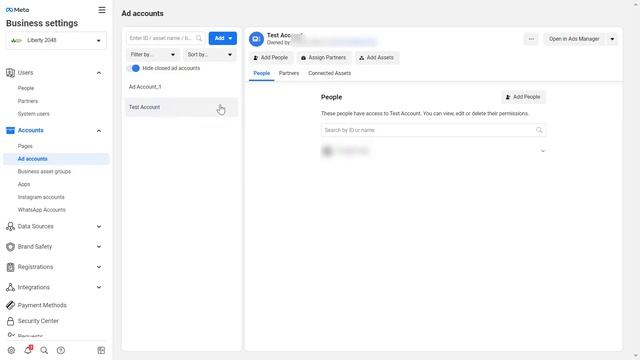Click the Accounts section icon
Image resolution: width=640 pixels, height=360 pixels.
coord(10,131)
